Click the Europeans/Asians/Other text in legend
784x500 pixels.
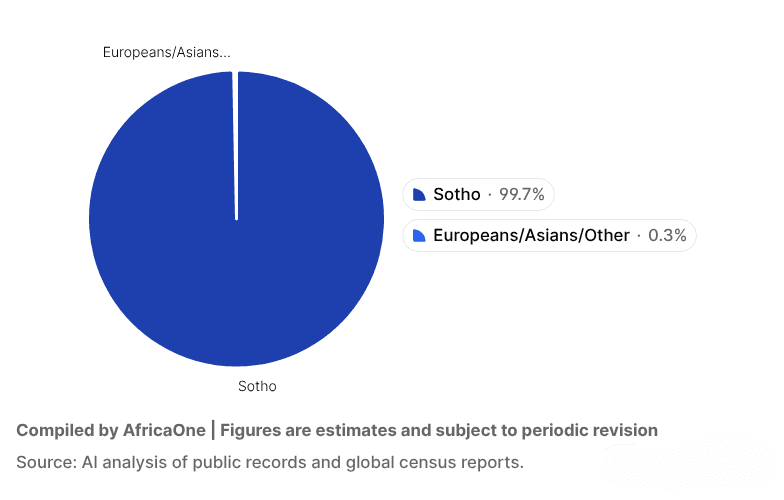point(531,236)
